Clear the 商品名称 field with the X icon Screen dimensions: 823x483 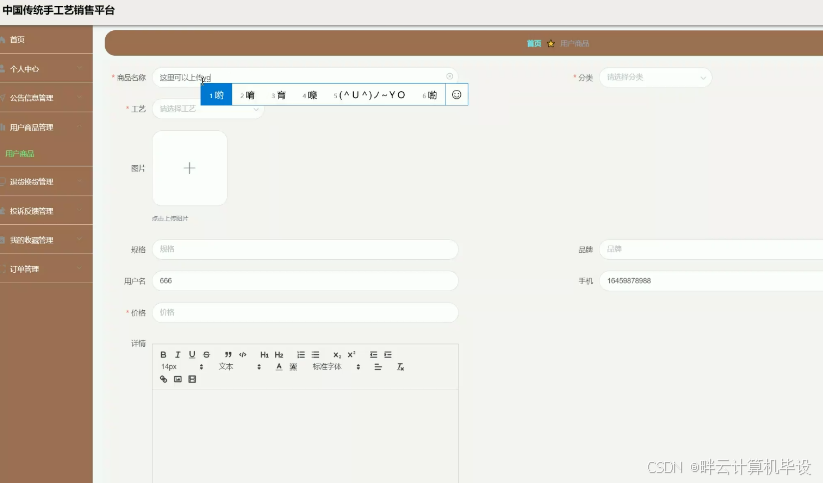point(450,77)
